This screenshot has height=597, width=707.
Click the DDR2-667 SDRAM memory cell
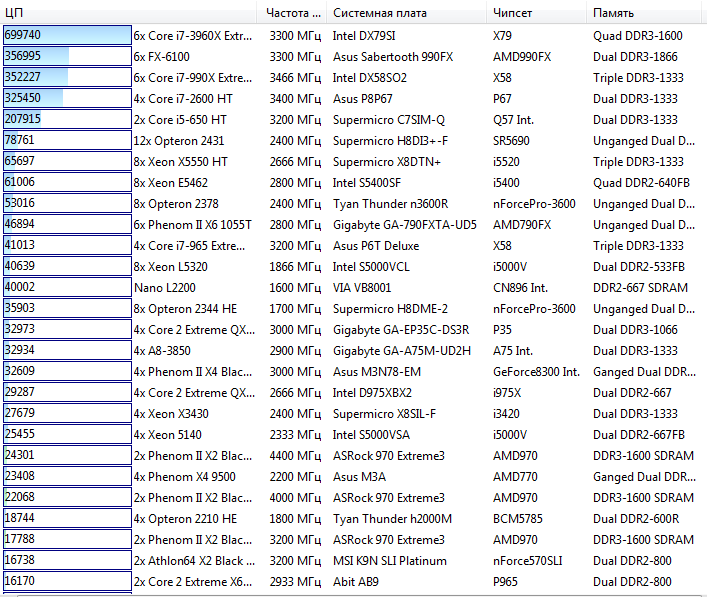click(640, 288)
